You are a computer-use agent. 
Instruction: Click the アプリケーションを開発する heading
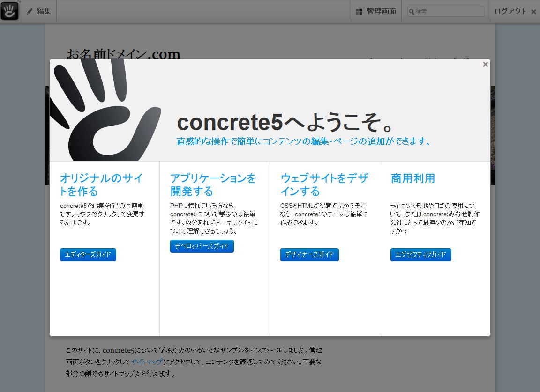(213, 185)
